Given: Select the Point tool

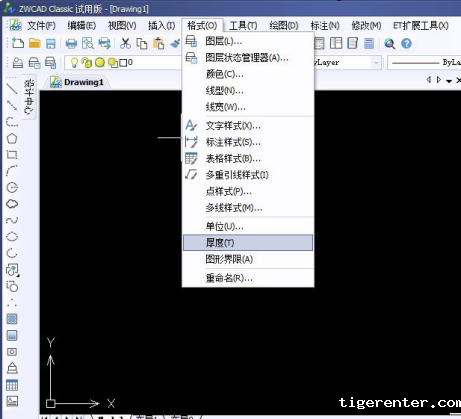Looking at the screenshot, I should pos(12,302).
